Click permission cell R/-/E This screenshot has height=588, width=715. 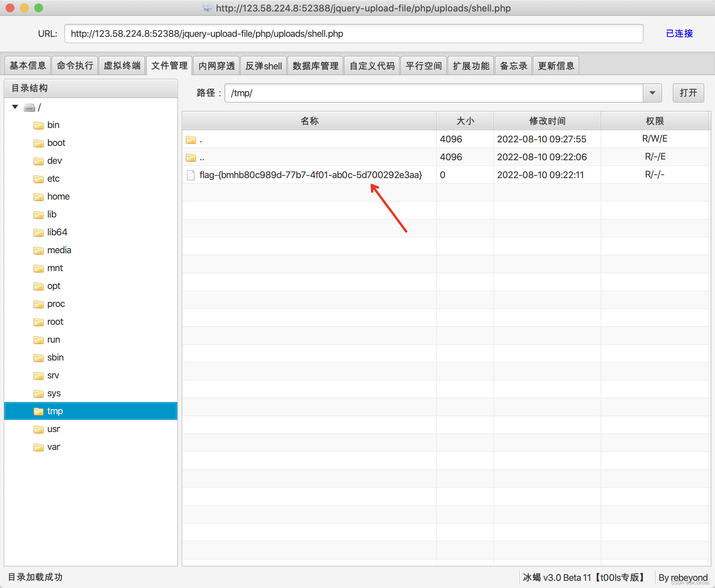655,157
